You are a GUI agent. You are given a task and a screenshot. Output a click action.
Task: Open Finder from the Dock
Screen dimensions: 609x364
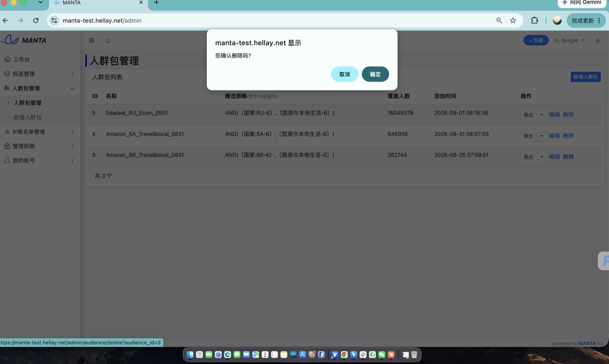click(x=190, y=355)
